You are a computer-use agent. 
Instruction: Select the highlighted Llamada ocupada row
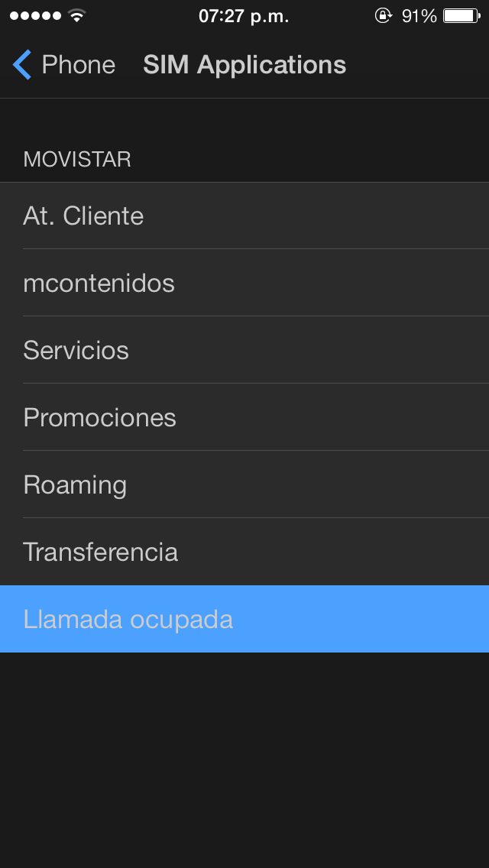(x=244, y=619)
